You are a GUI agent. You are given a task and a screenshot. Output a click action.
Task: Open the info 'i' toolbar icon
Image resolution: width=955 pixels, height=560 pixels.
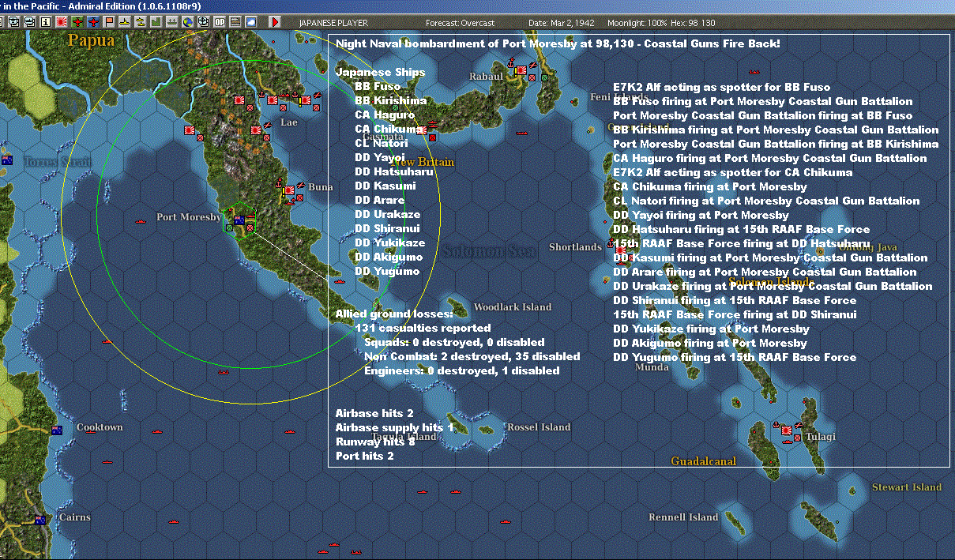click(x=46, y=22)
